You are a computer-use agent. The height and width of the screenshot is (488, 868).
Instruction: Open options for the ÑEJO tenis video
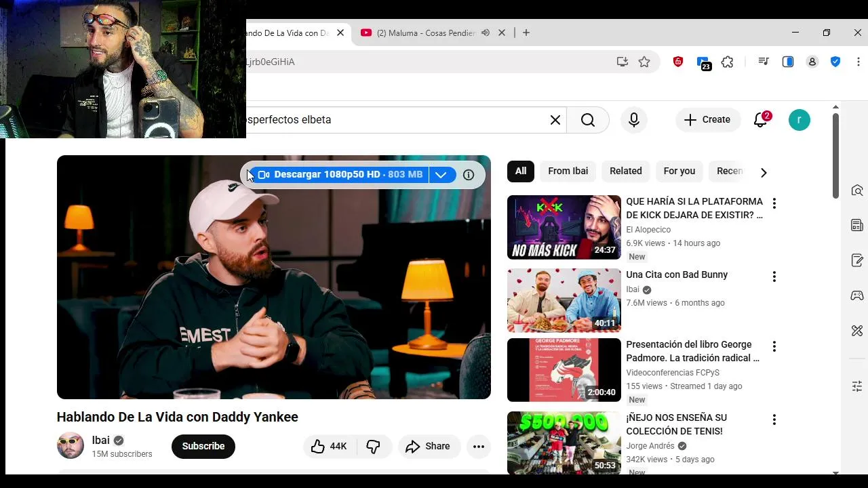tap(774, 420)
